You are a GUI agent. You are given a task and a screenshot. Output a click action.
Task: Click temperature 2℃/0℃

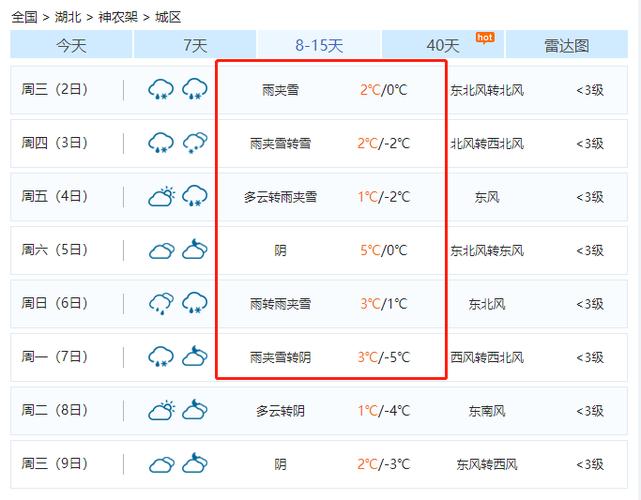coord(383,90)
